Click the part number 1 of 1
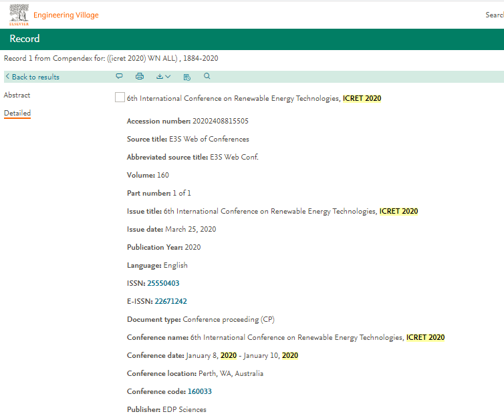 pos(182,193)
